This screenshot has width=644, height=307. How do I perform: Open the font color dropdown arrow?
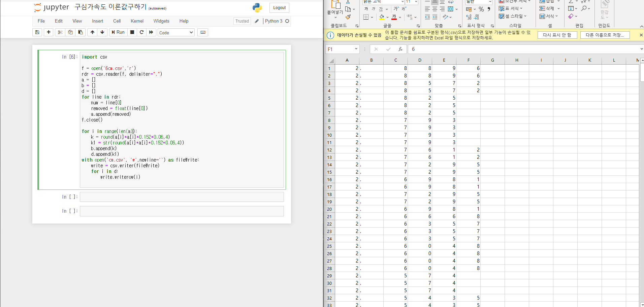pos(400,17)
